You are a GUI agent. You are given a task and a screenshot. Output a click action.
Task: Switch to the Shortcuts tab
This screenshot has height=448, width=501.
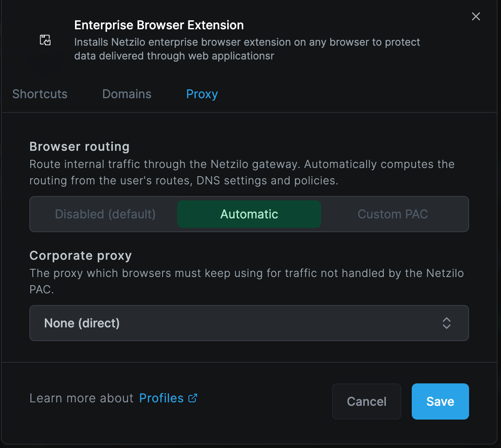click(x=40, y=94)
